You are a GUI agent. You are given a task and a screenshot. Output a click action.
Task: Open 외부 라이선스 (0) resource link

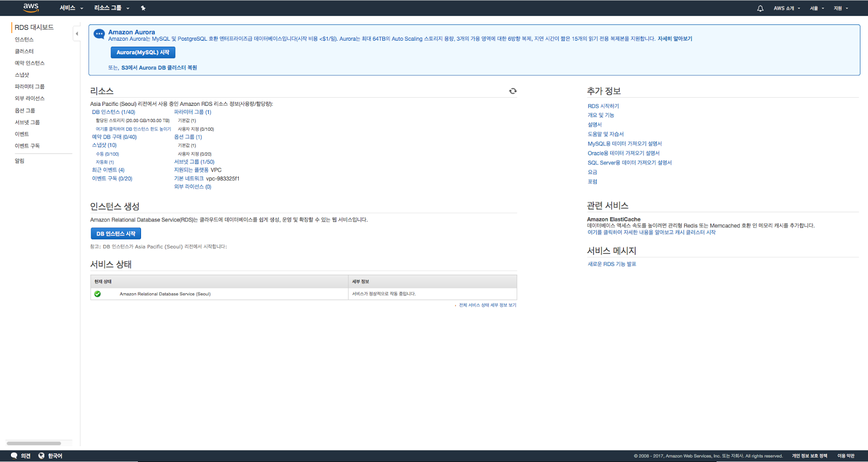[193, 187]
